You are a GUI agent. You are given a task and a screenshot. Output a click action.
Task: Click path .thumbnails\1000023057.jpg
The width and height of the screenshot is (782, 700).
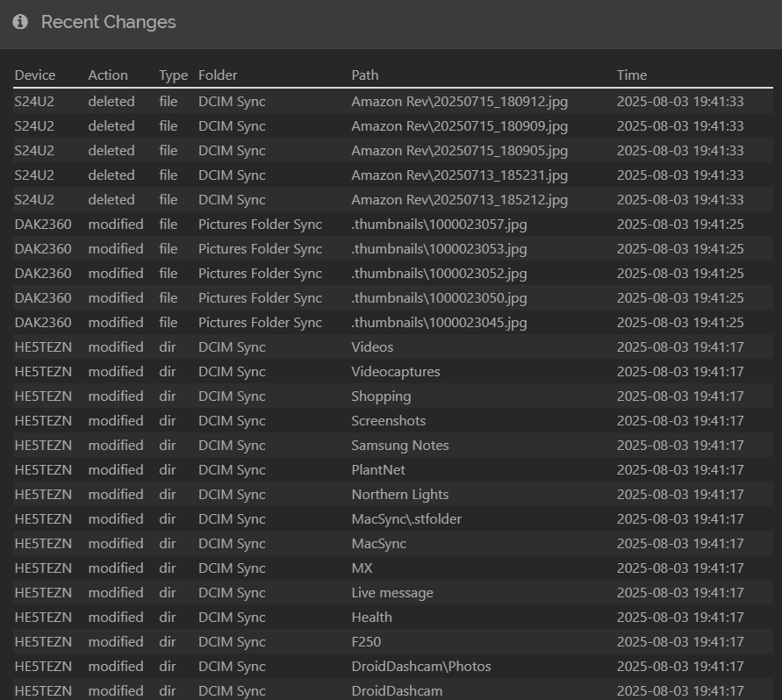pyautogui.click(x=439, y=225)
